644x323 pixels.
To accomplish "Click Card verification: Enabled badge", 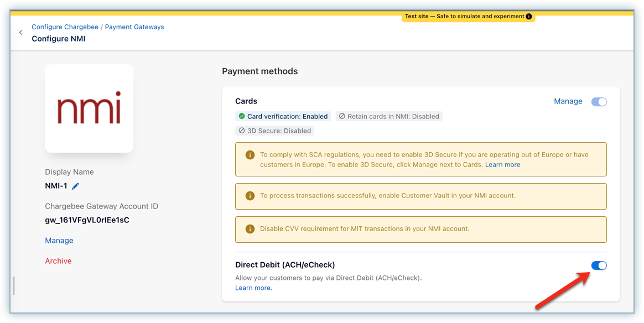I will pos(283,116).
